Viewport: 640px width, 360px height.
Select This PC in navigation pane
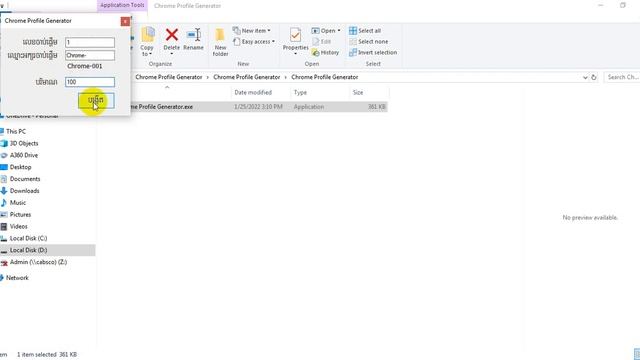(16, 131)
